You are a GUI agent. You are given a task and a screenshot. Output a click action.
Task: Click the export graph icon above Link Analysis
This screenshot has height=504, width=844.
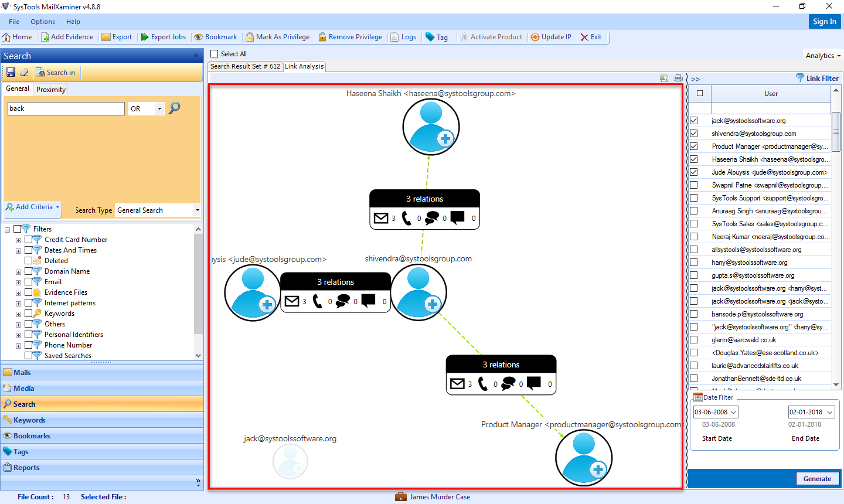(663, 78)
